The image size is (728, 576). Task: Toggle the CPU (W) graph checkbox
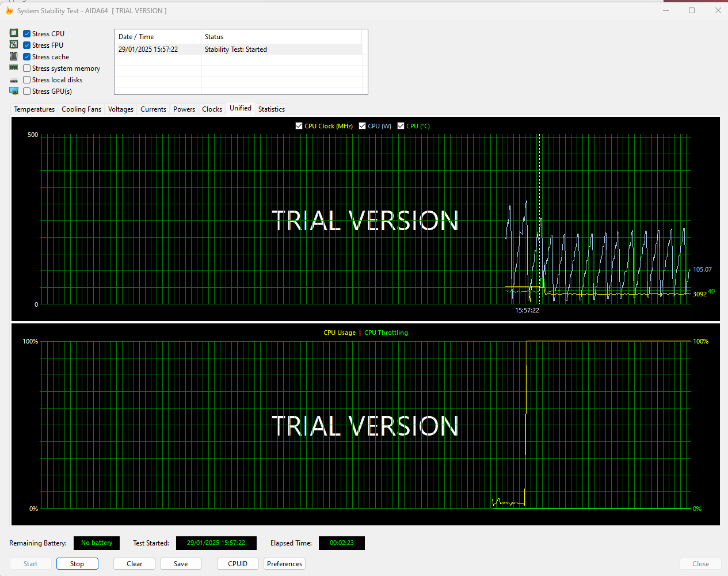pyautogui.click(x=362, y=125)
